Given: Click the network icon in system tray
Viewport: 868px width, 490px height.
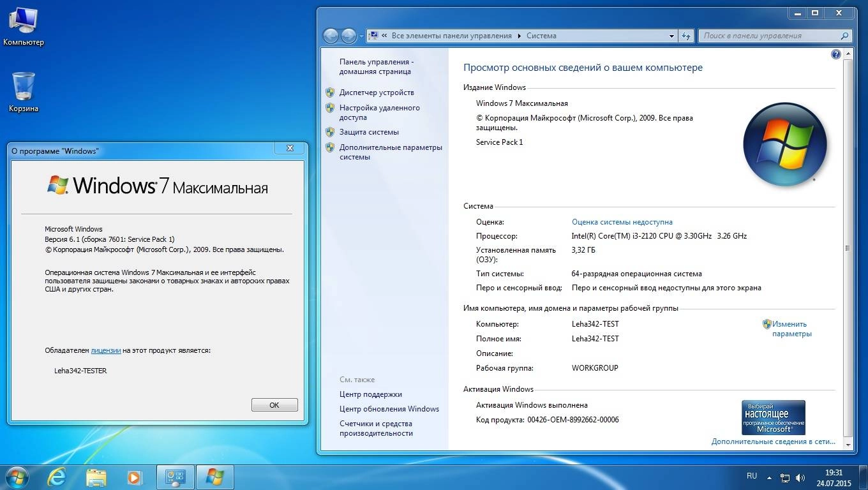Looking at the screenshot, I should pos(785,477).
